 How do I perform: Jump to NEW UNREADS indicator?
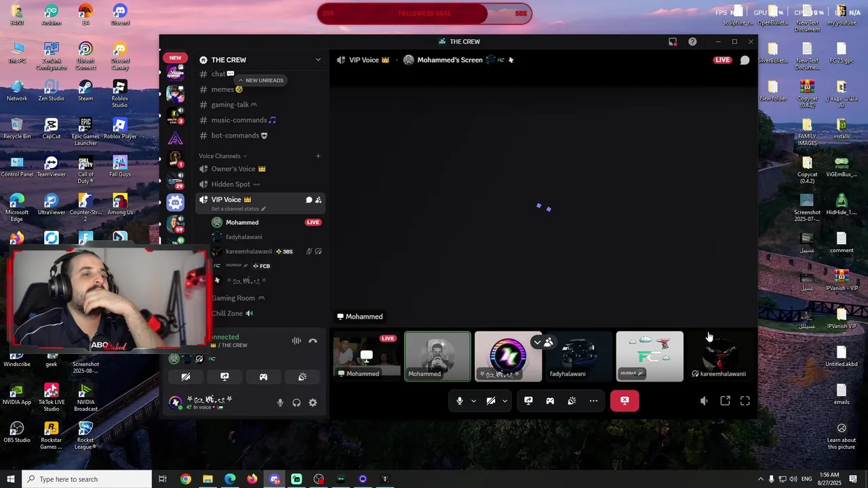(x=260, y=80)
